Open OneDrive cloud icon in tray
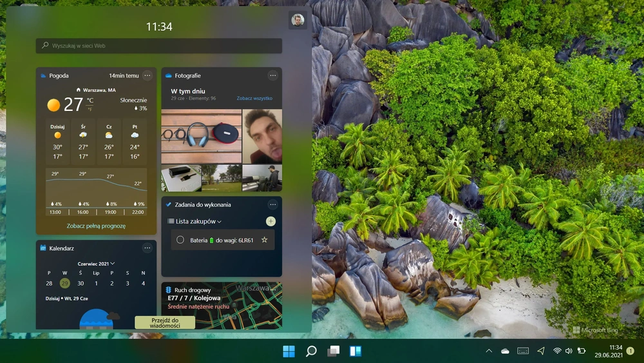644x363 pixels. point(505,351)
